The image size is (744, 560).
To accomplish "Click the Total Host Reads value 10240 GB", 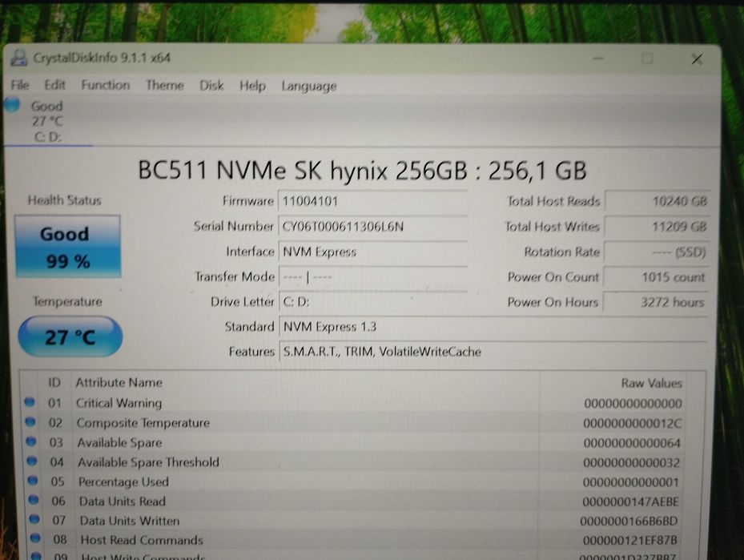I will [658, 201].
